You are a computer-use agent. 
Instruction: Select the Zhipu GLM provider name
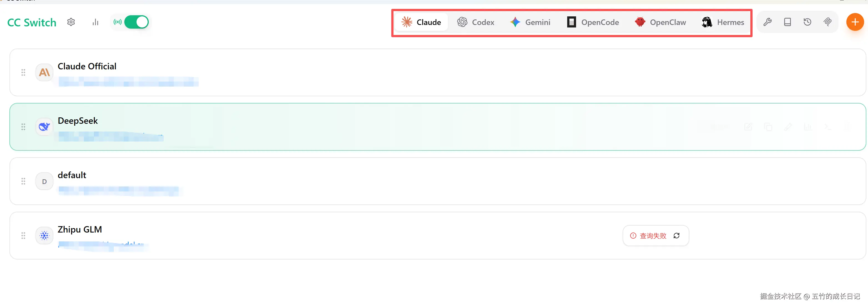[80, 229]
